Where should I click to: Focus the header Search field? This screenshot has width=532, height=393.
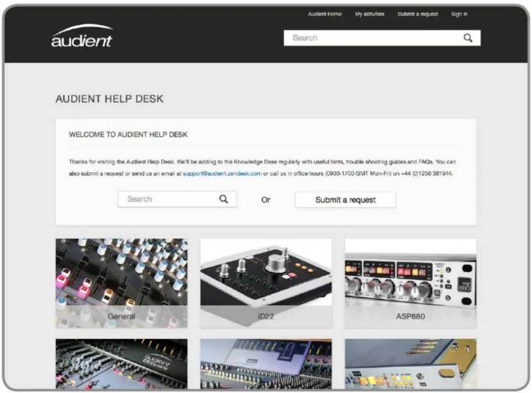tap(382, 38)
